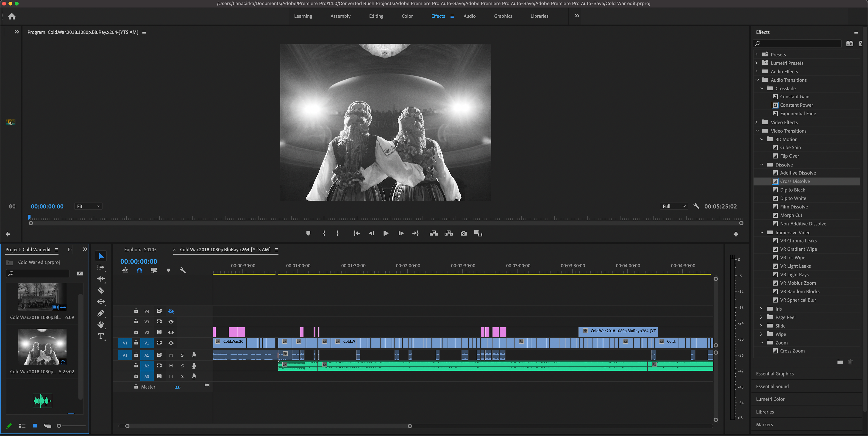Switch to the Color workspace
Screen dimensions: 868x436
(407, 16)
